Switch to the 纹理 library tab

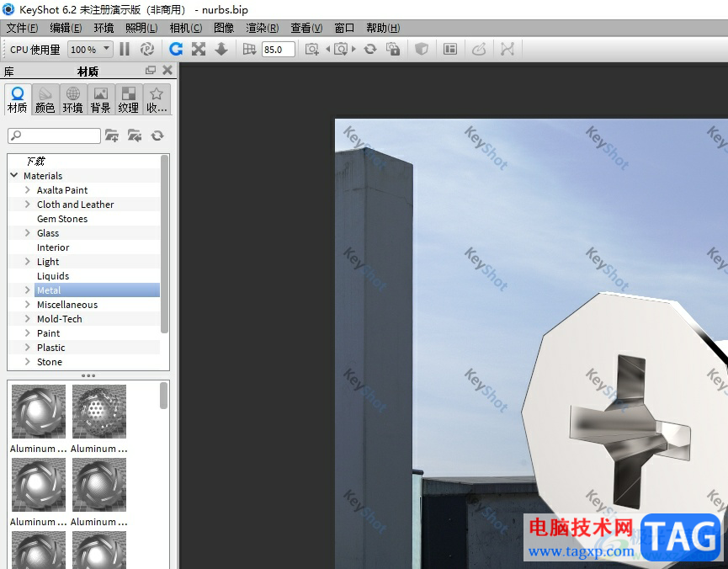129,99
